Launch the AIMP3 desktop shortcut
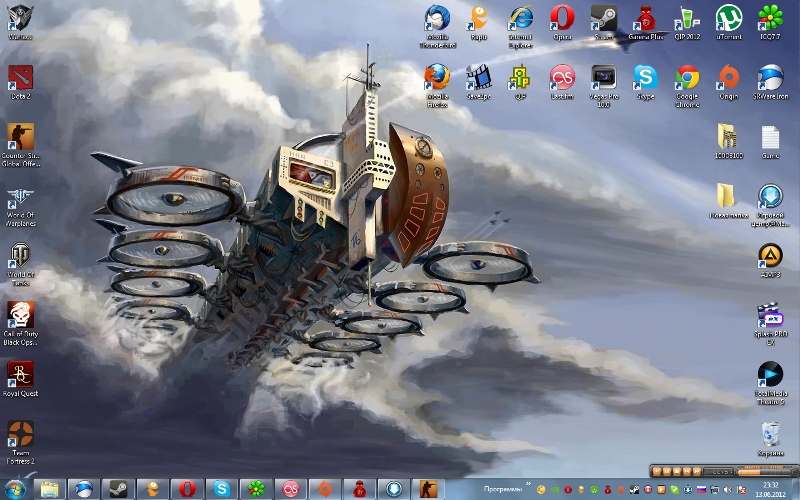The height and width of the screenshot is (500, 800). 770,260
